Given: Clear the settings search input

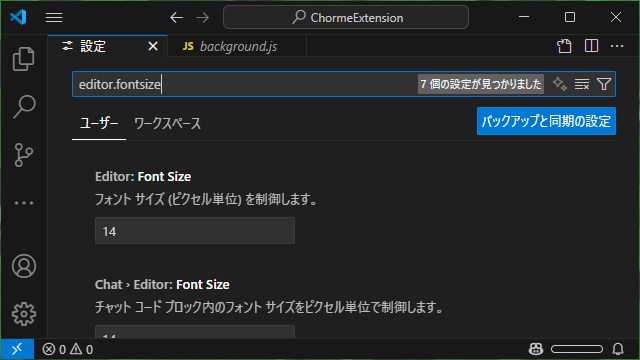Looking at the screenshot, I should click(x=582, y=84).
